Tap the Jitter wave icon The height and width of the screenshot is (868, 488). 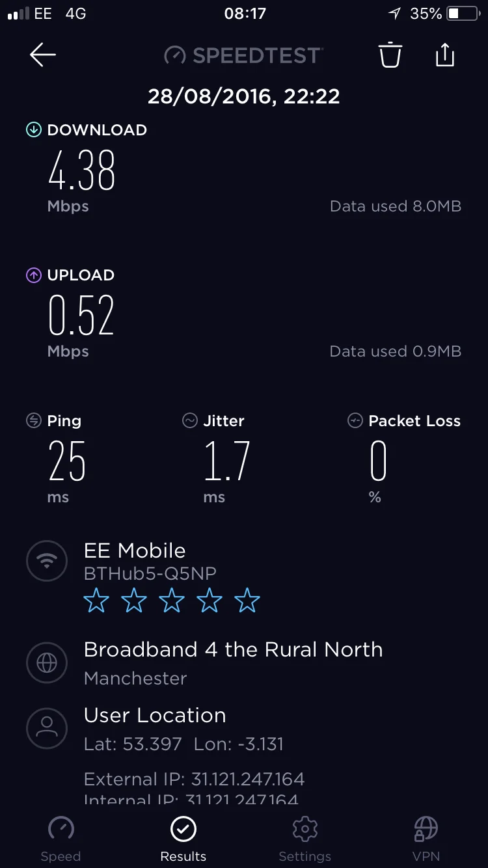190,421
